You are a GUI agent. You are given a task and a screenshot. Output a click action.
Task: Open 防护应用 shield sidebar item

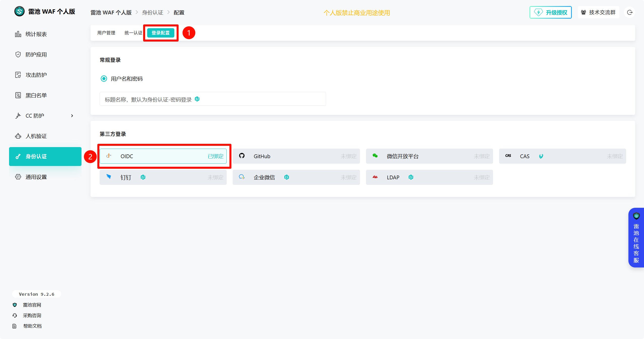click(36, 55)
